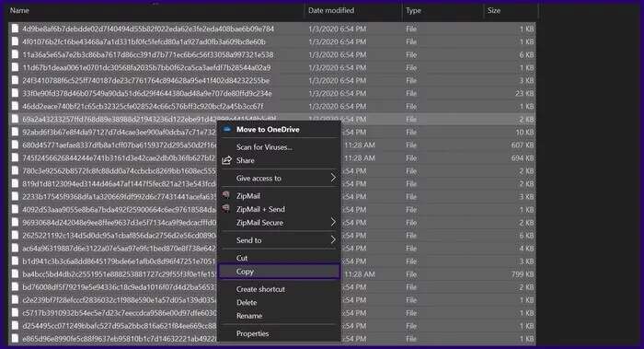Expand the ZipMail Secure submenu arrow
Viewport: 644px width, 349px height.
333,223
